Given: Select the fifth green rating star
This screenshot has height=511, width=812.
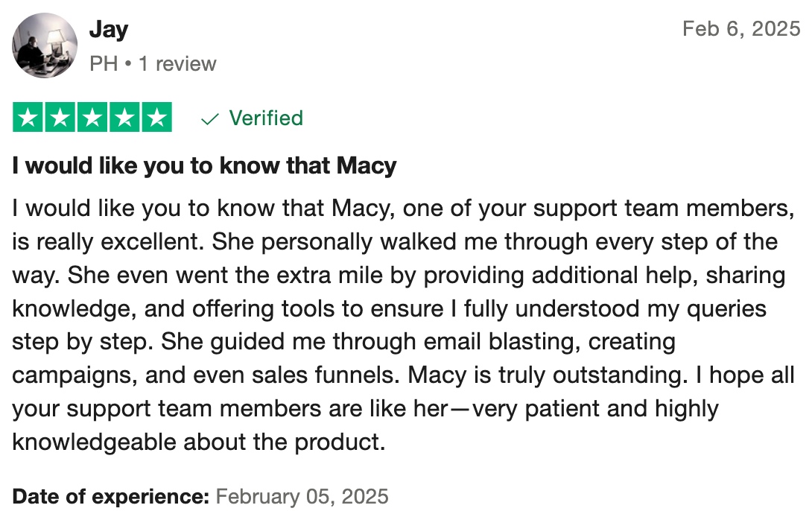Looking at the screenshot, I should click(x=157, y=118).
